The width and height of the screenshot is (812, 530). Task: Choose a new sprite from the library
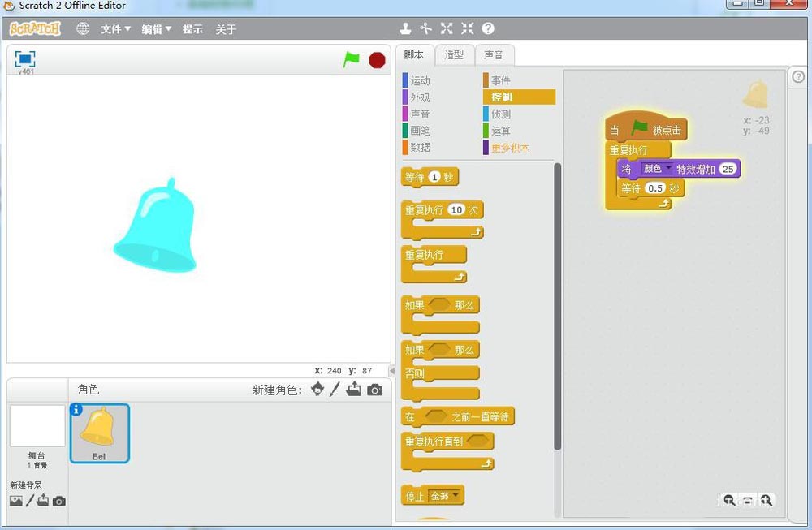pyautogui.click(x=316, y=389)
